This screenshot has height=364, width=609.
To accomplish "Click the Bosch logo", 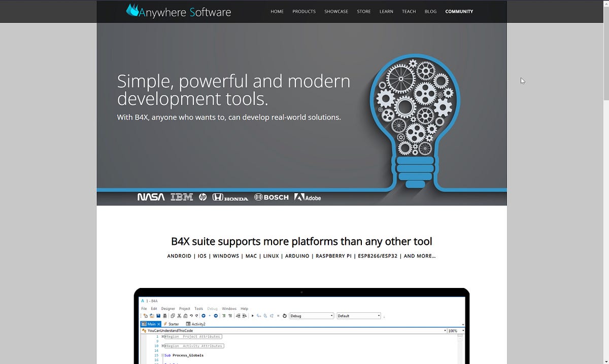I will pyautogui.click(x=271, y=197).
